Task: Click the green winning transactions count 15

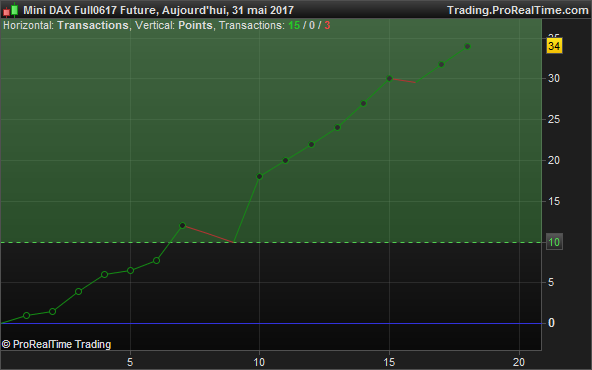Action: pos(294,25)
